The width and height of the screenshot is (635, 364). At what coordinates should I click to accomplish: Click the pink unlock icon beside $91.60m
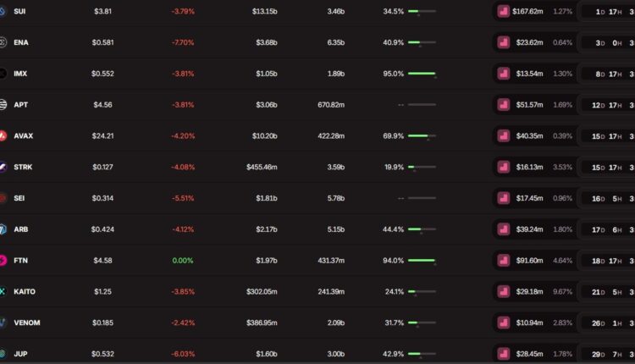(x=504, y=260)
